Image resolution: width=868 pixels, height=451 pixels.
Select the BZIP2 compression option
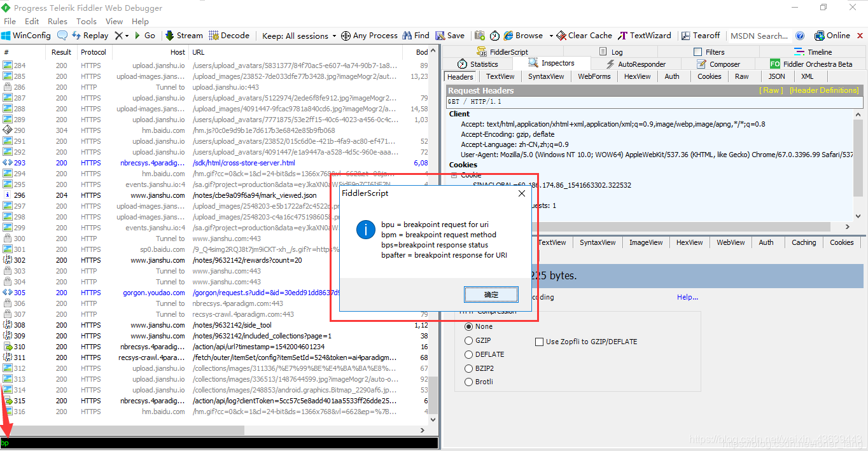[469, 368]
